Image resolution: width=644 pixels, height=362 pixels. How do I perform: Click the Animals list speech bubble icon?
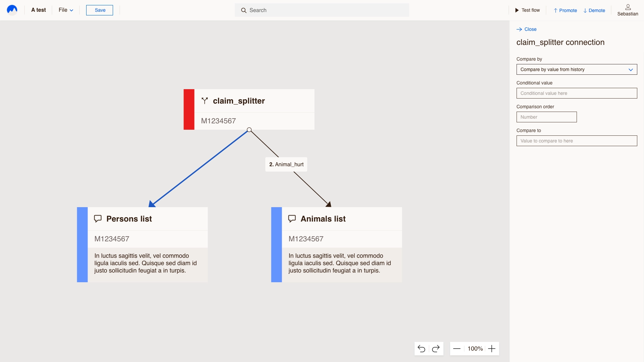pos(292,219)
